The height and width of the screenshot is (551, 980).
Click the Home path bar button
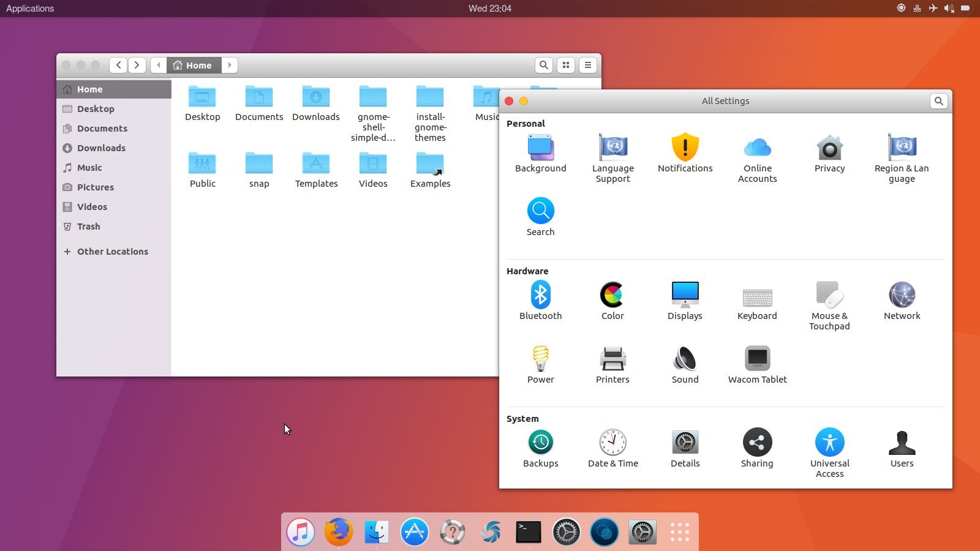click(194, 65)
